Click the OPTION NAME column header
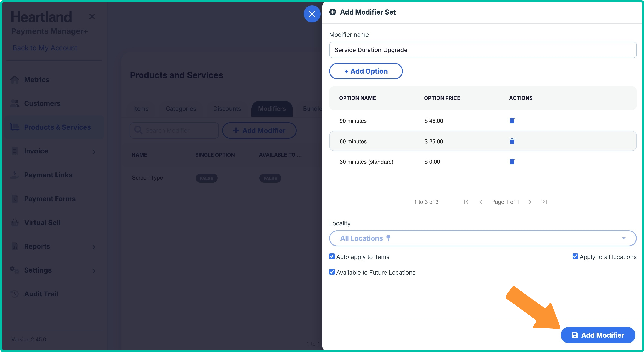The height and width of the screenshot is (352, 644). pos(357,98)
